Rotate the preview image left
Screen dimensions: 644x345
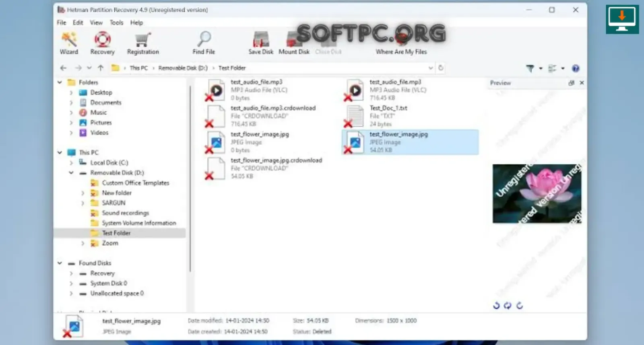496,306
